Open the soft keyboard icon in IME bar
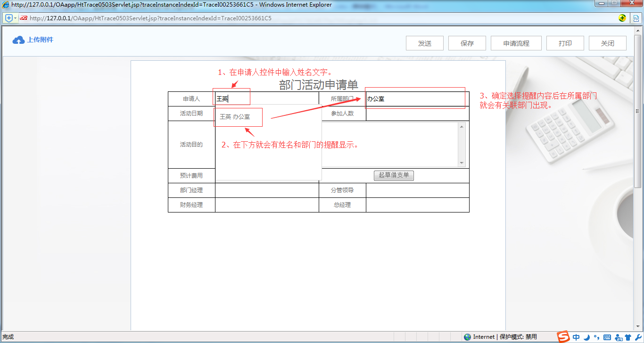 (x=607, y=337)
